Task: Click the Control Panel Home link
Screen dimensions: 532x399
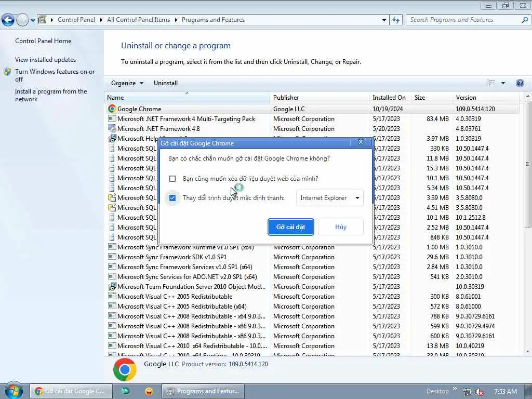Action: [43, 41]
